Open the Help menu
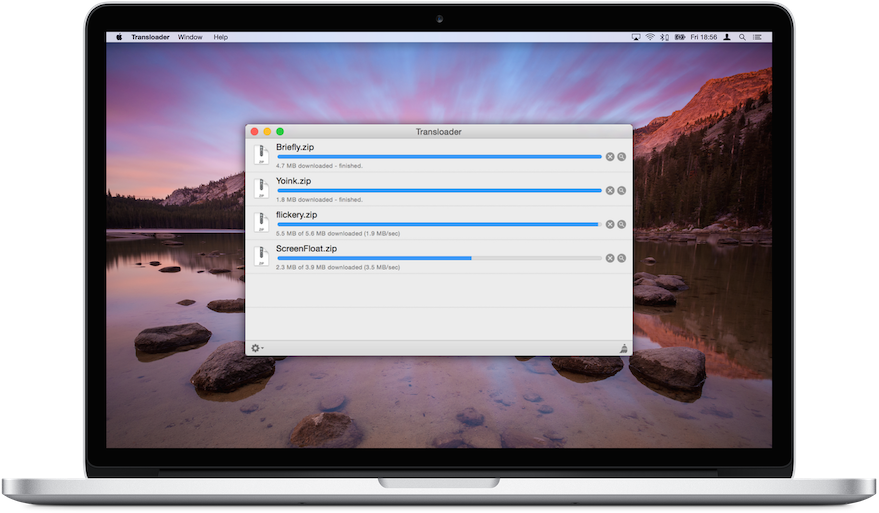 (x=220, y=37)
